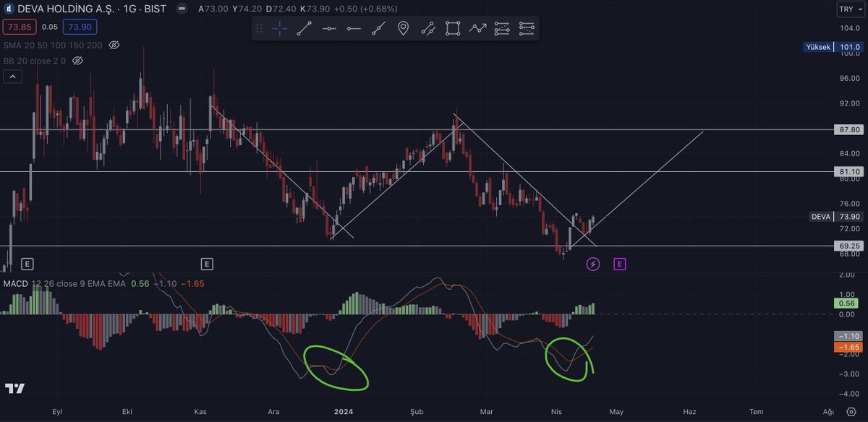Viewport: 868px width, 422px height.
Task: Collapse the indicator legend with the chevron
Action: (11, 77)
